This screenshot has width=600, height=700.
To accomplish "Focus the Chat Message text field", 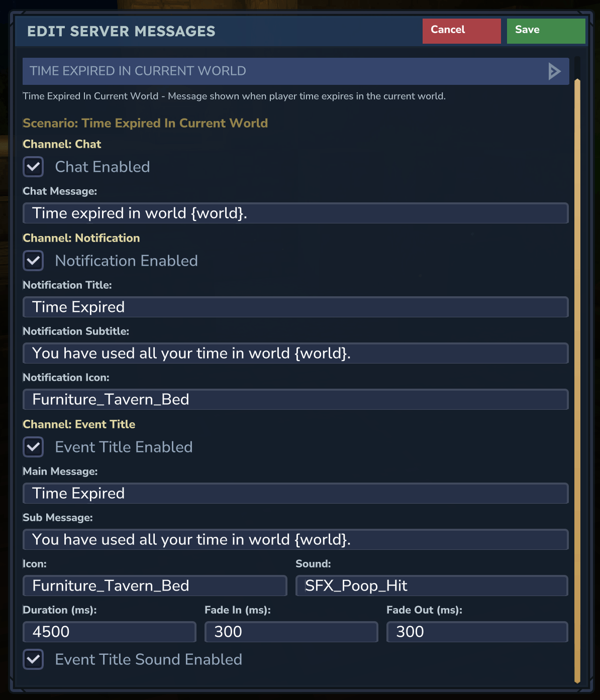I will click(x=295, y=213).
